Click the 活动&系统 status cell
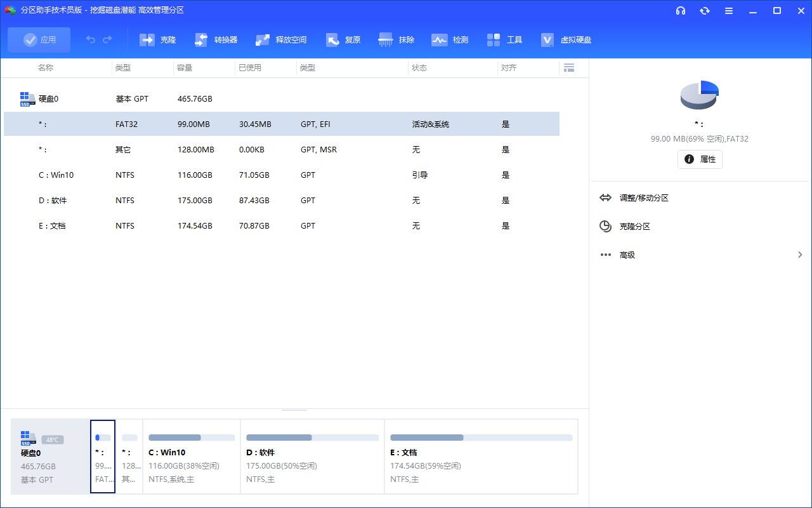 (x=431, y=124)
